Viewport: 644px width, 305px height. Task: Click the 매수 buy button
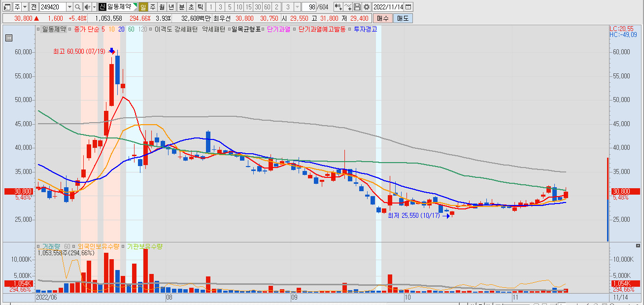[382, 18]
